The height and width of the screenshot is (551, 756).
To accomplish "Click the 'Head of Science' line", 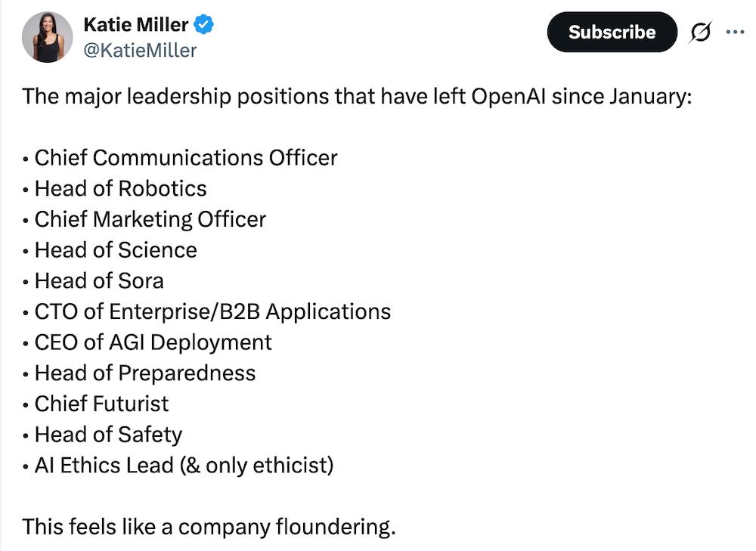I will 110,250.
